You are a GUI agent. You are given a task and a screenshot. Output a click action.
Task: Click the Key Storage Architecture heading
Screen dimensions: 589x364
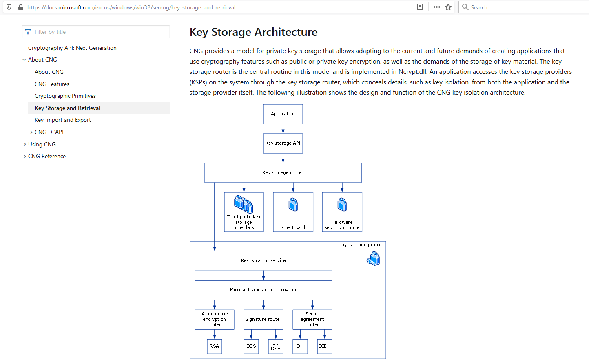coord(253,32)
